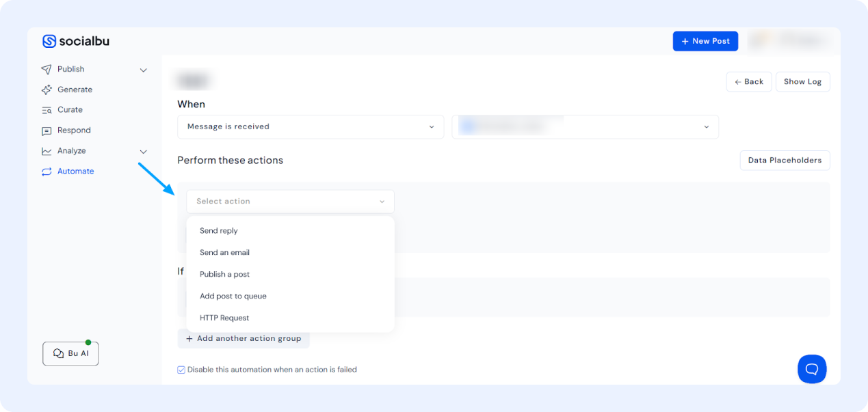Click the New Post button

coord(705,41)
